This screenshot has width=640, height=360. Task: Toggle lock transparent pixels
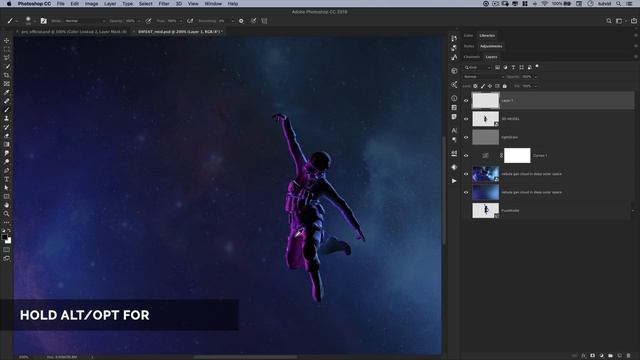tap(475, 86)
